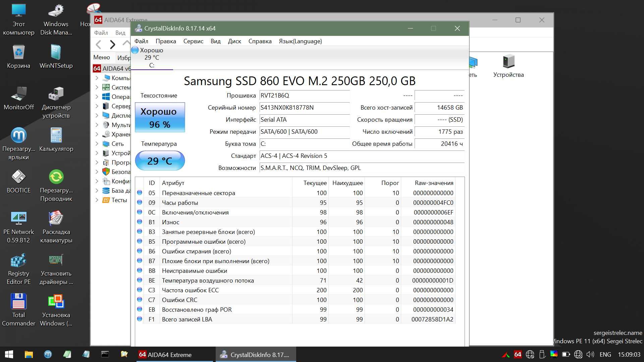Open 'Этот компьютер' desktop icon

tap(18, 19)
